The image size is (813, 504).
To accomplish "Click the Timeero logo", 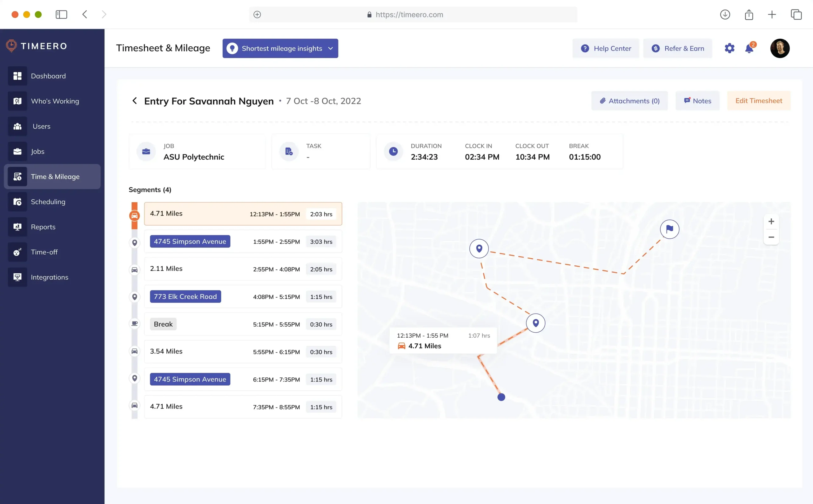I will pos(37,46).
